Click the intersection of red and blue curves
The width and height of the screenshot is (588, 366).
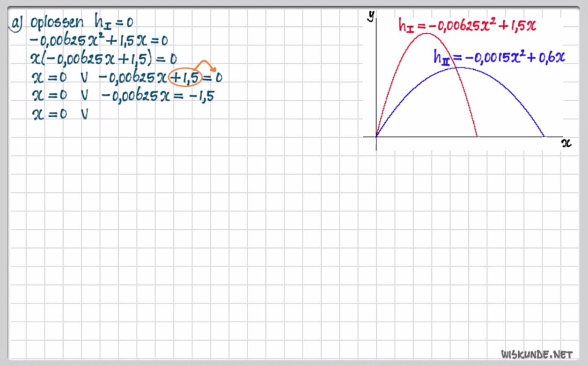455,68
